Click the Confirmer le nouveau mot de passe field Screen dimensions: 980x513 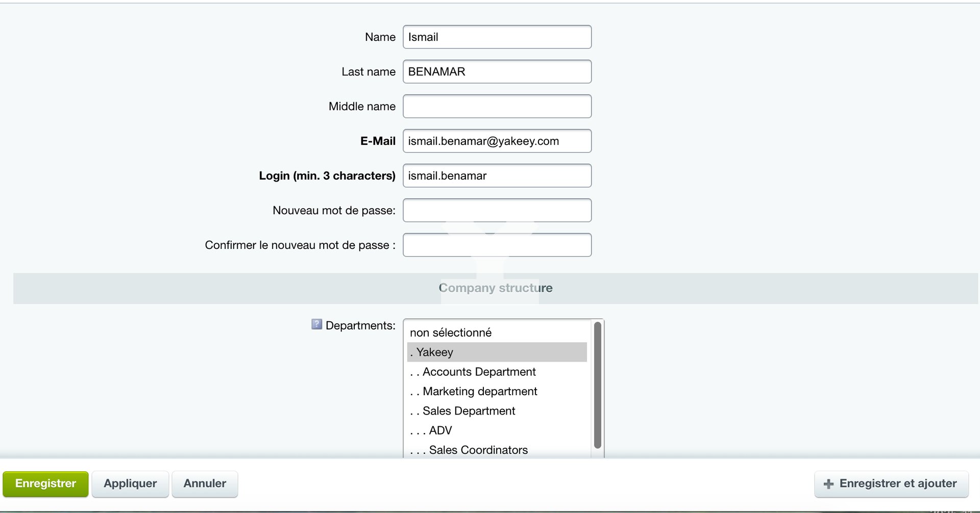coord(497,245)
